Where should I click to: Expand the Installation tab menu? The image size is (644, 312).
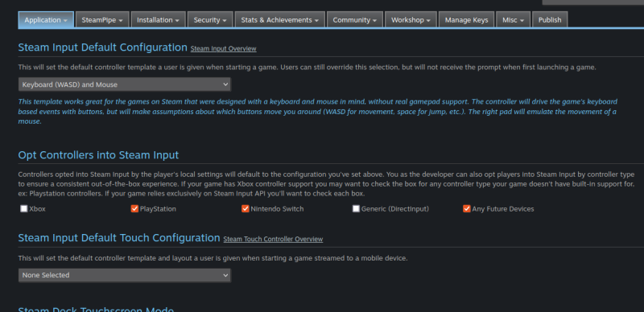[158, 20]
